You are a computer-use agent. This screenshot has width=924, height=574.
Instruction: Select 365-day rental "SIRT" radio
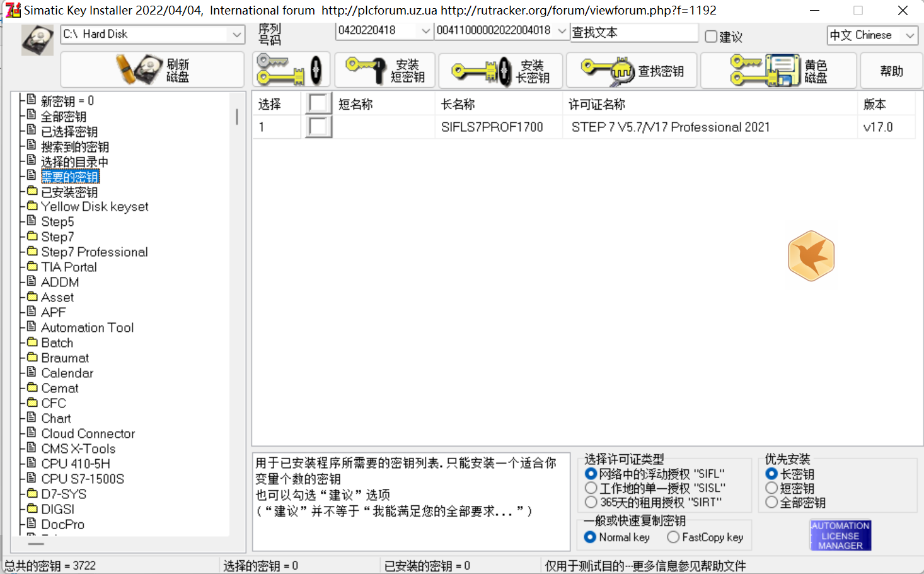coord(591,502)
